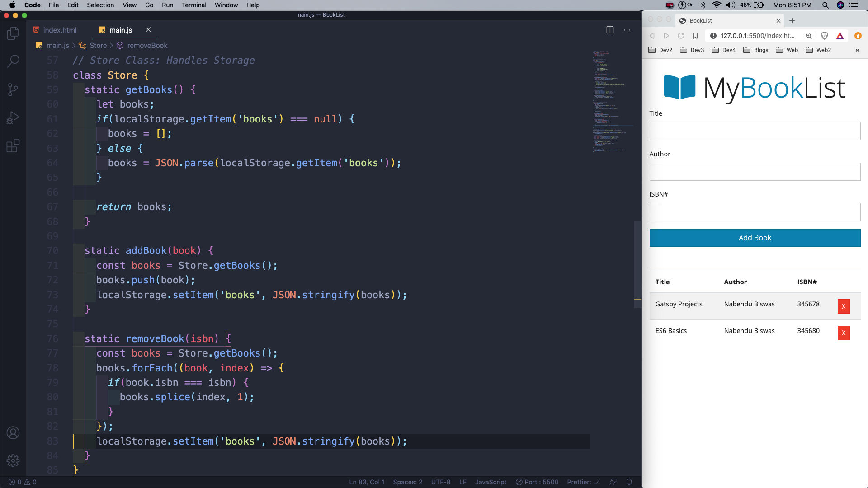
Task: Delete the ES6 Basics book row
Action: [x=844, y=333]
